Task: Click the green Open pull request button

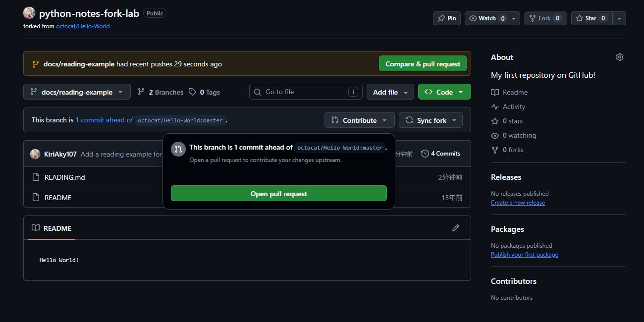Action: (279, 194)
